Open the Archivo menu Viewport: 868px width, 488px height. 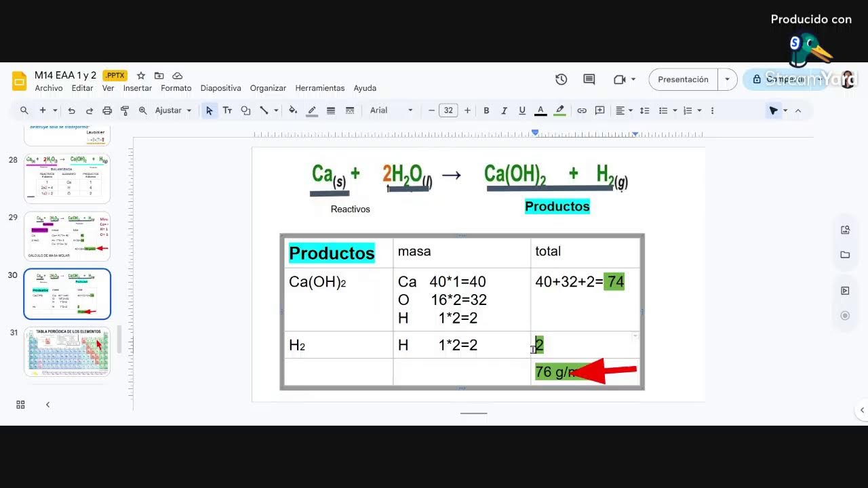[x=49, y=88]
